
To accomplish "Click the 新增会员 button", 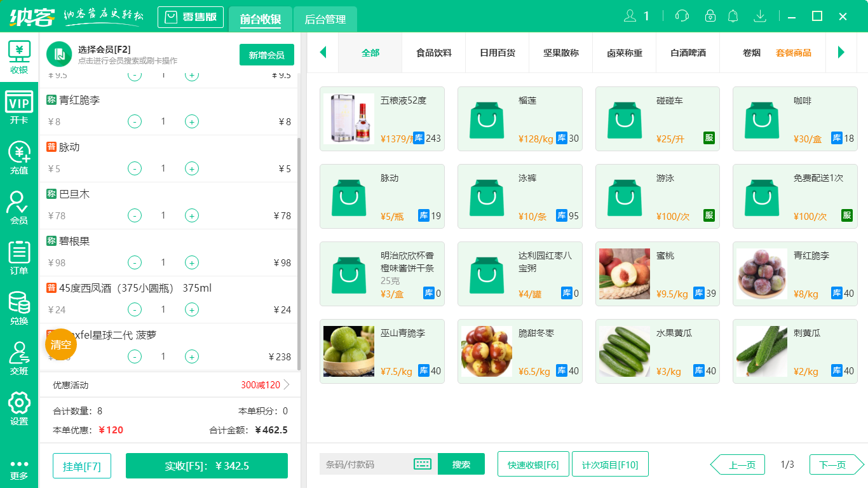I will (266, 55).
